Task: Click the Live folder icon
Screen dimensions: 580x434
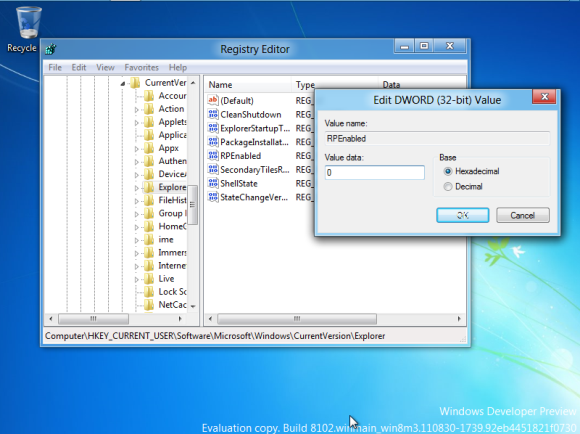Action: pos(149,279)
